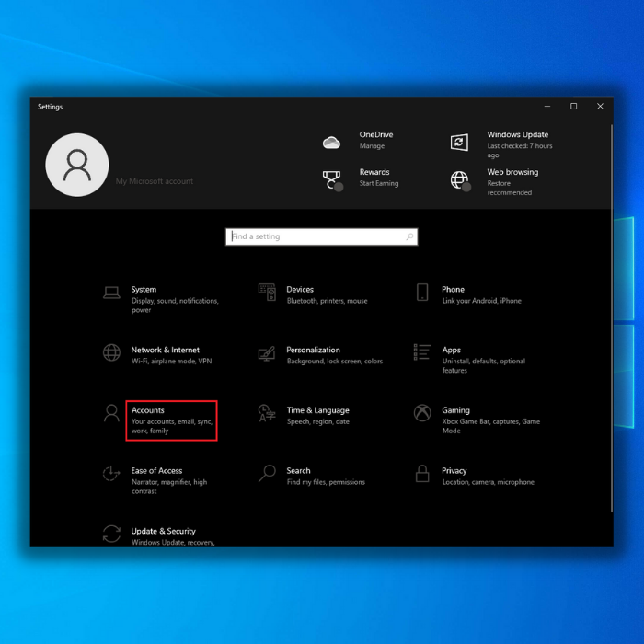Screen dimensions: 644x644
Task: Open the Accounts person icon
Action: tap(111, 413)
